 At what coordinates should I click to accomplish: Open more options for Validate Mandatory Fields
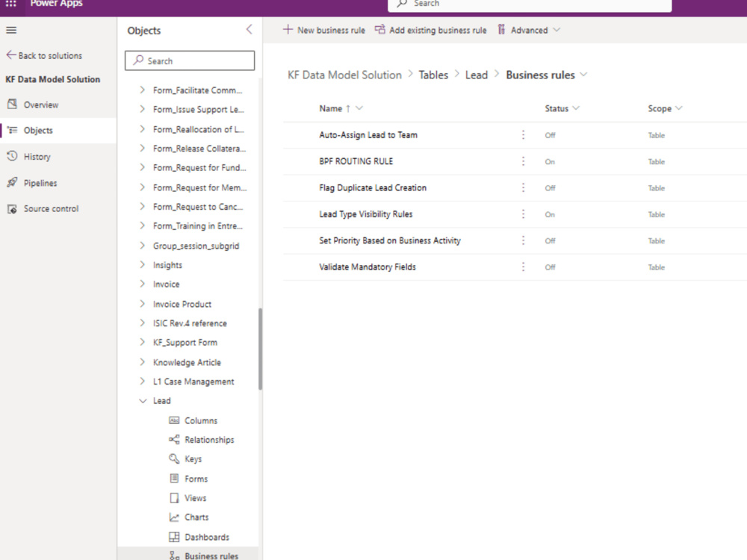pyautogui.click(x=523, y=267)
